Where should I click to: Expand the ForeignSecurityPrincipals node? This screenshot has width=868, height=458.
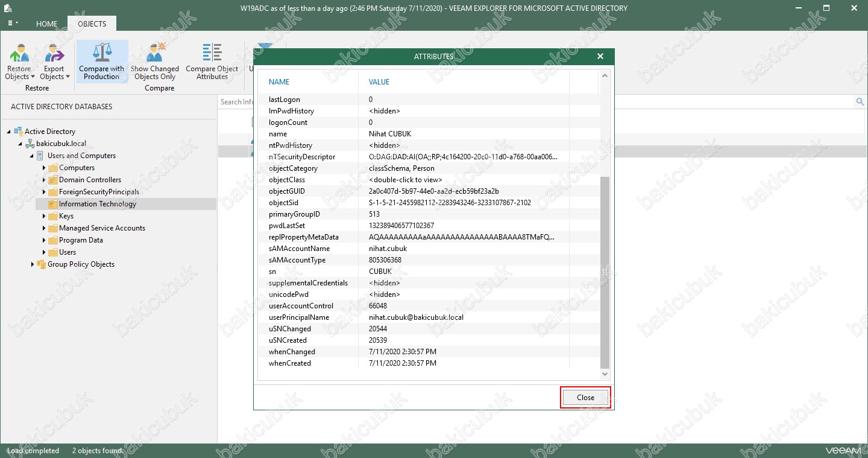(x=44, y=192)
